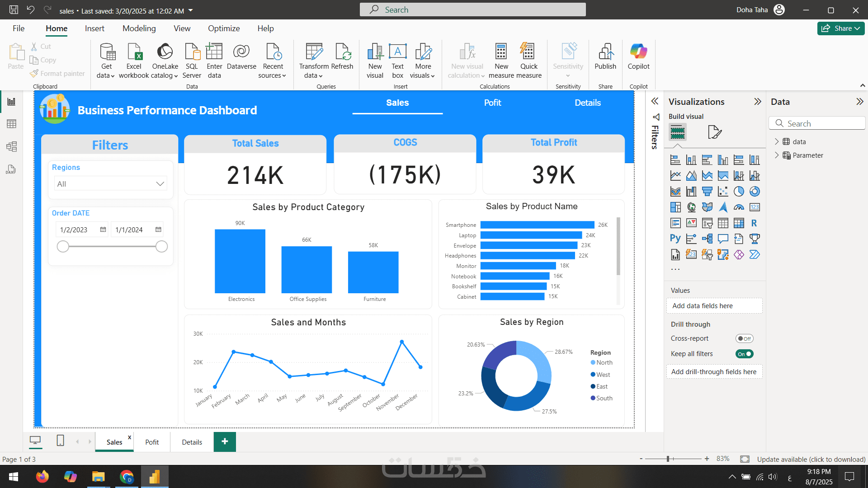Switch to mobile layout view button
Image resolution: width=868 pixels, height=488 pixels.
(60, 441)
